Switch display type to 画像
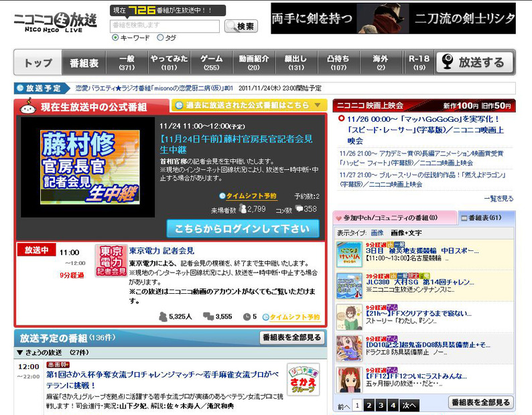Screen dimensions: 532x415 (x=377, y=233)
